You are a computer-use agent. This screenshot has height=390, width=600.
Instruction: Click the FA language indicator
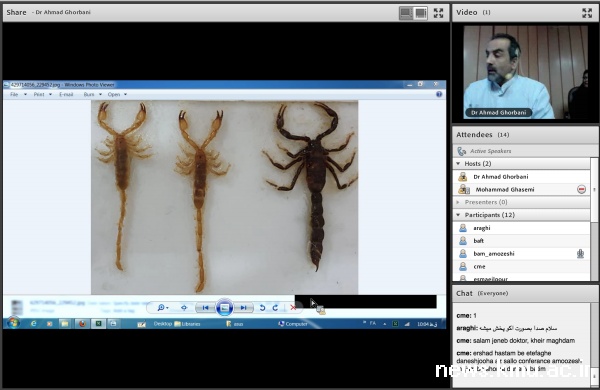(x=372, y=324)
